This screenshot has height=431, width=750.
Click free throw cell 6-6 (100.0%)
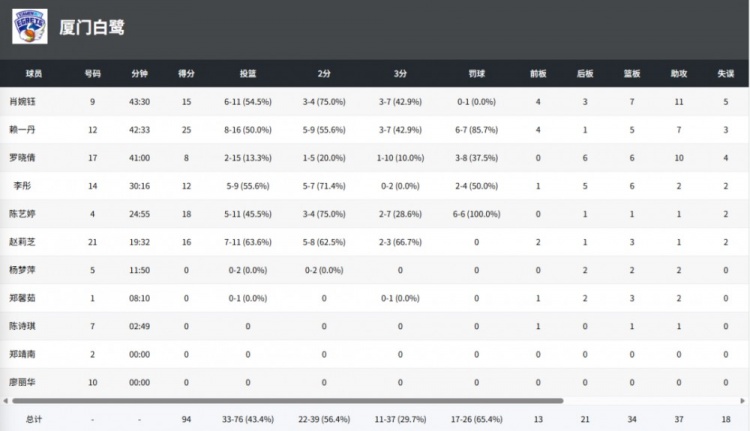[476, 214]
